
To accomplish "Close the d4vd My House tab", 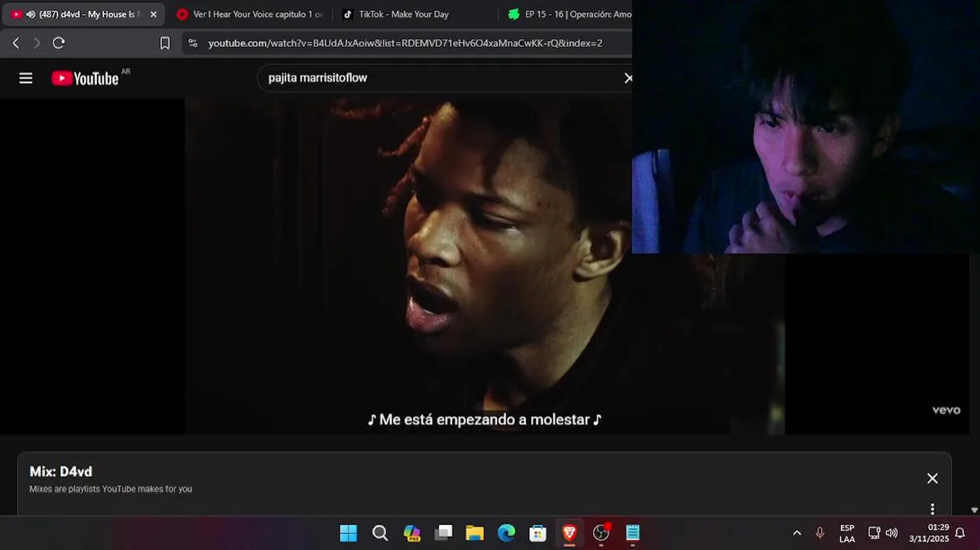I will [x=153, y=15].
